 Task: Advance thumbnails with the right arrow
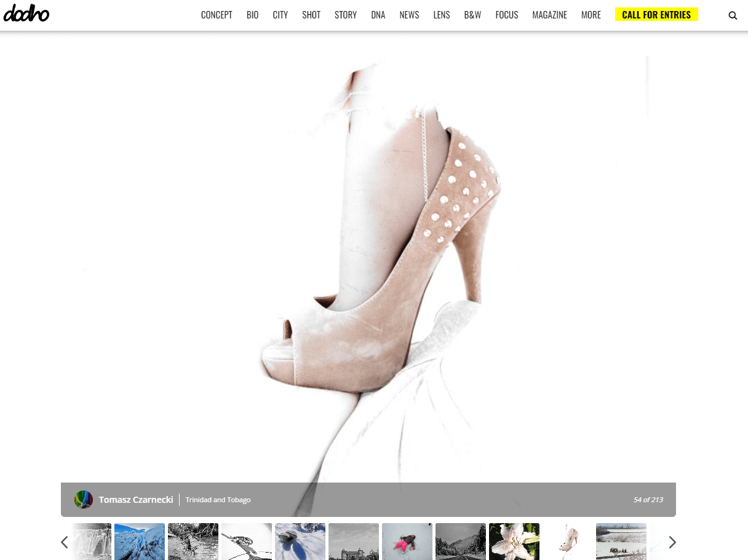(672, 542)
